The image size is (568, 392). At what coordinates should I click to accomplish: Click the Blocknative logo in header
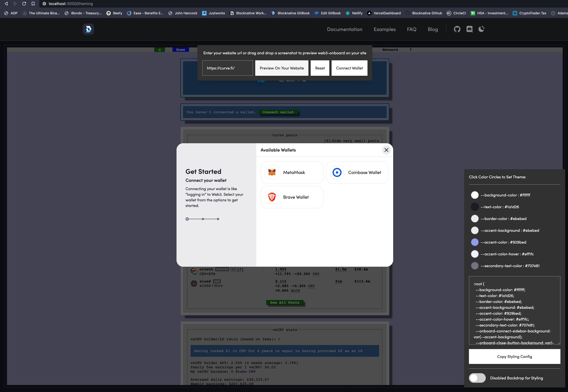tap(88, 29)
